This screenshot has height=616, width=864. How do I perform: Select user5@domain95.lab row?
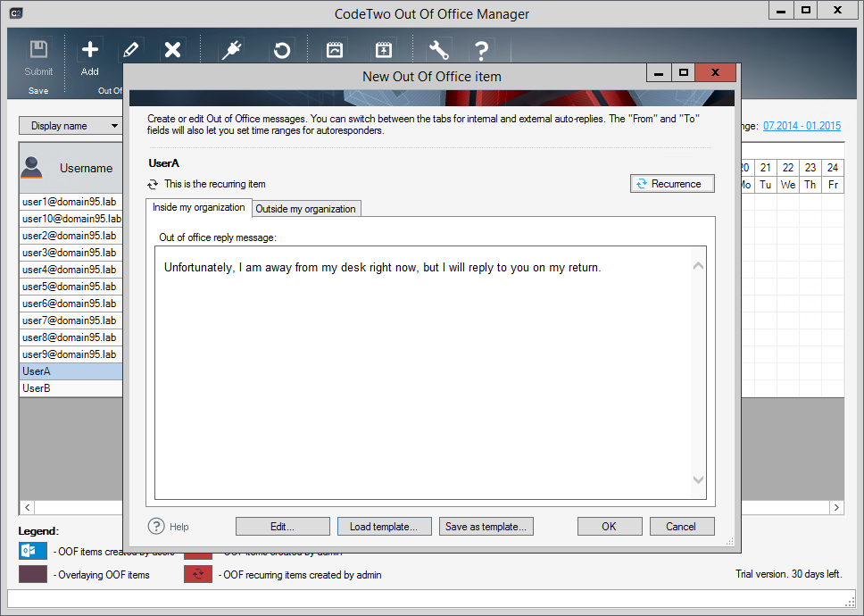point(71,287)
